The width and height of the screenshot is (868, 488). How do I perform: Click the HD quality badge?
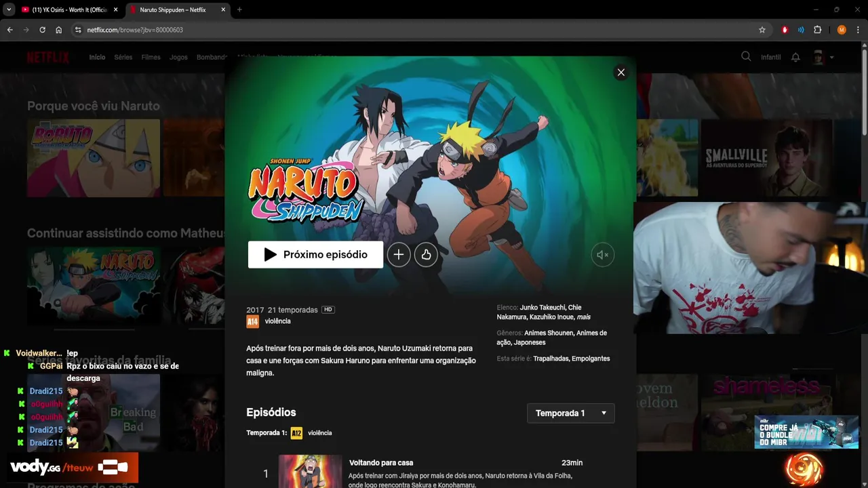point(328,310)
